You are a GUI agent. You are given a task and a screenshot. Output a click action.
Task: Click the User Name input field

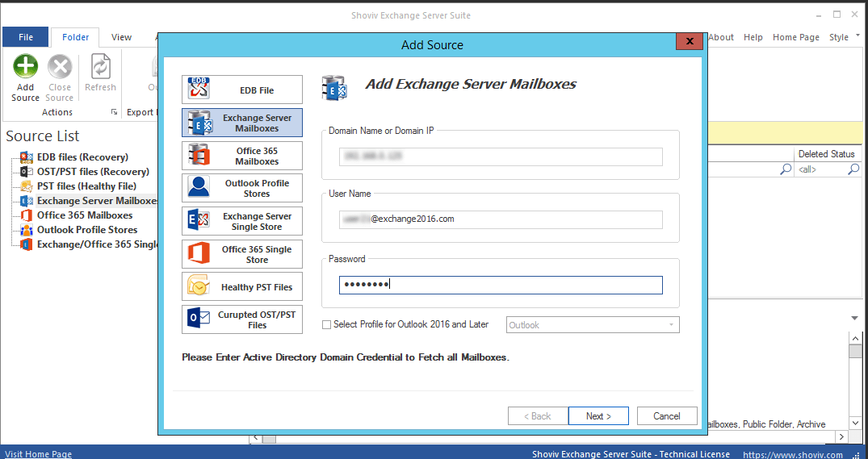click(501, 219)
